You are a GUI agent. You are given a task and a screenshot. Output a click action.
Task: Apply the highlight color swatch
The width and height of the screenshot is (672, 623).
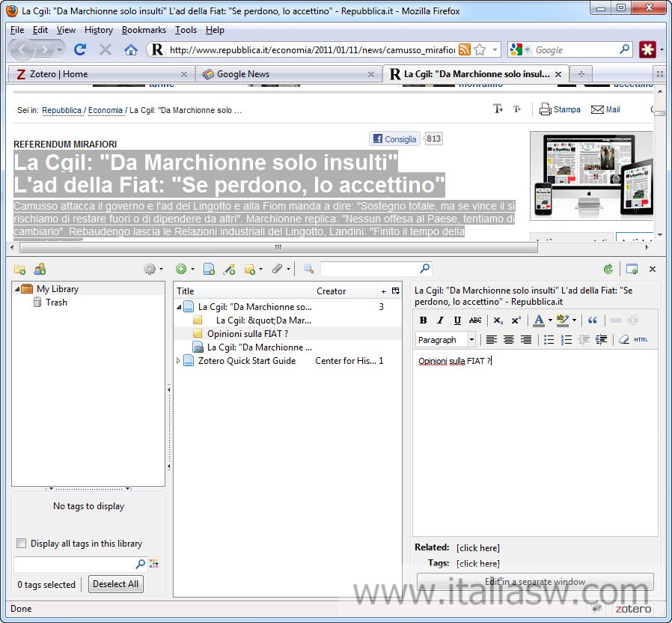(562, 320)
